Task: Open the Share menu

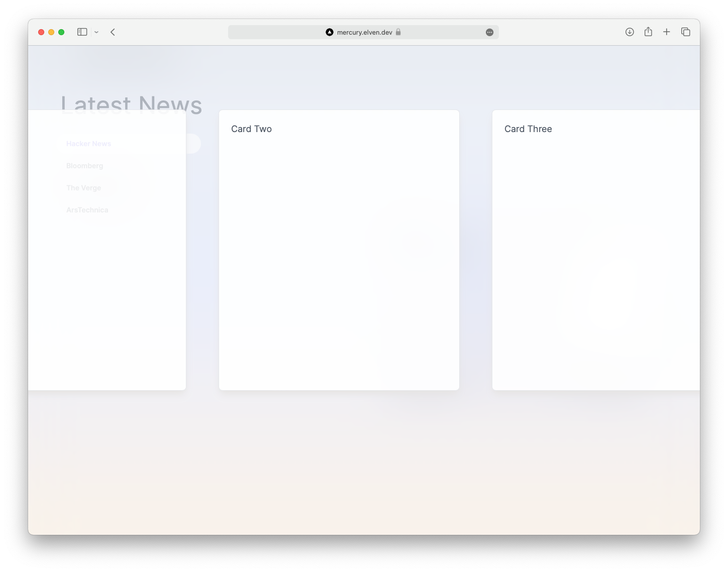Action: [648, 32]
